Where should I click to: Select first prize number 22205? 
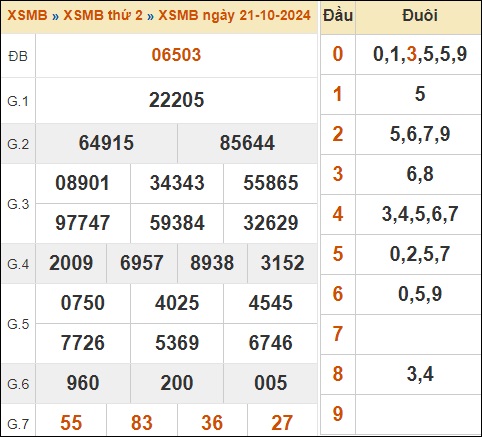(176, 100)
